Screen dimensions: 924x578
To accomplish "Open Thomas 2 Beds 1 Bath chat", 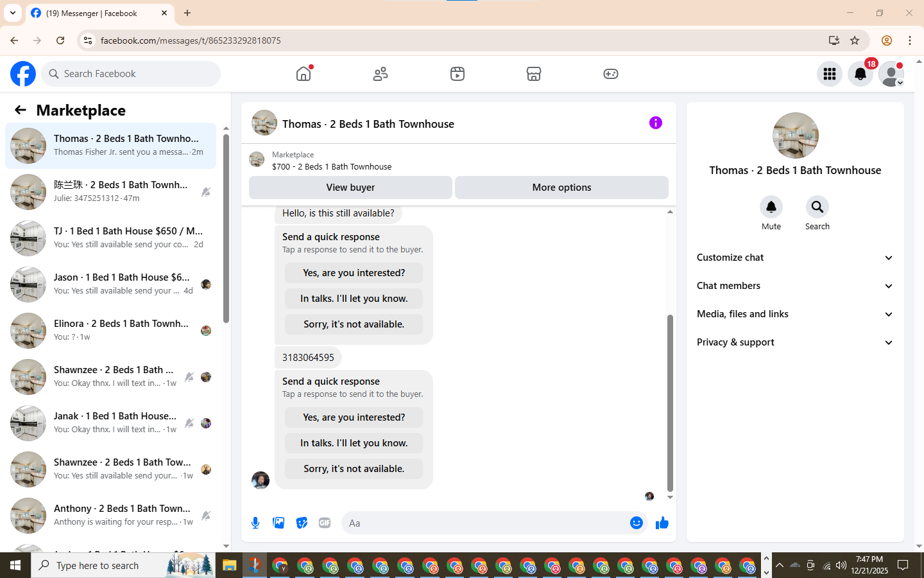I will pos(110,146).
